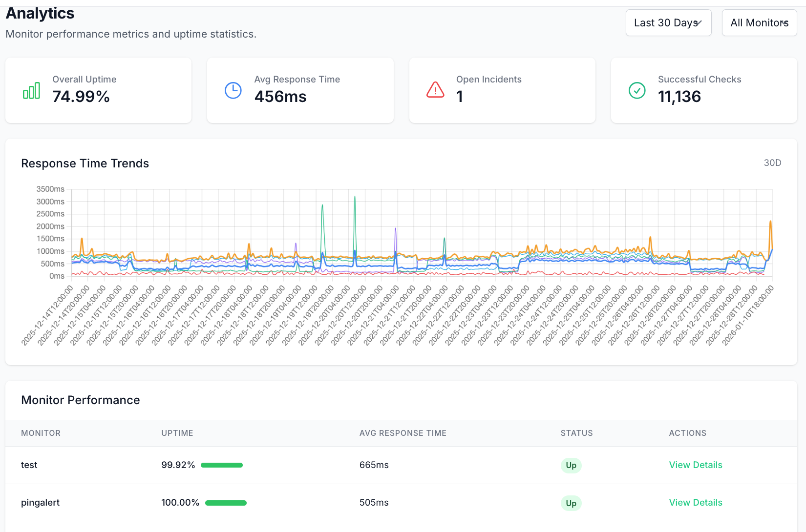Viewport: 806px width, 532px height.
Task: Click the Avg Response Time clock icon
Action: pyautogui.click(x=233, y=90)
